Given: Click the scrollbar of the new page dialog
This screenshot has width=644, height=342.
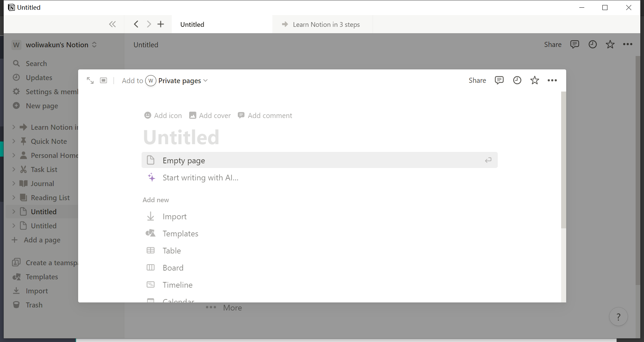Looking at the screenshot, I should (563, 161).
